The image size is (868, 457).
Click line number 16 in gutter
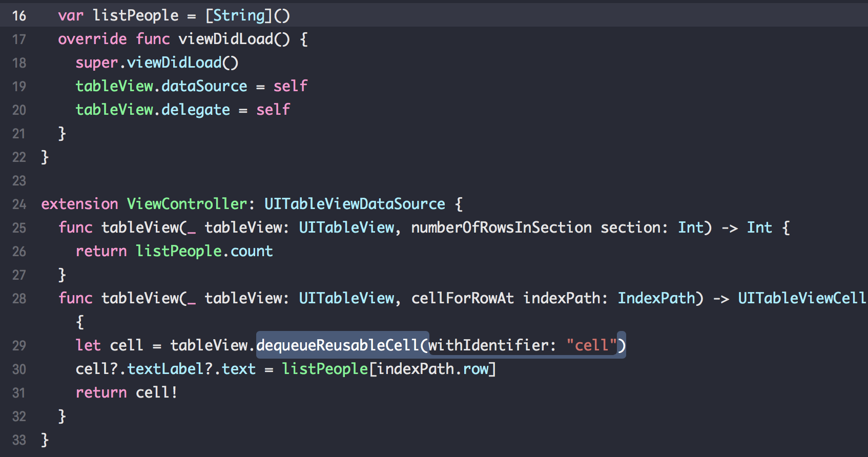coord(19,15)
